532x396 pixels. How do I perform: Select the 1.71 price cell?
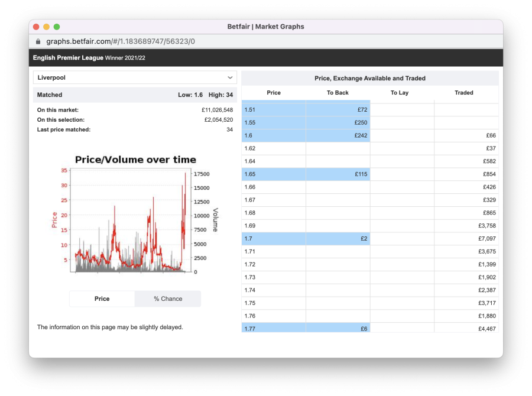click(274, 251)
